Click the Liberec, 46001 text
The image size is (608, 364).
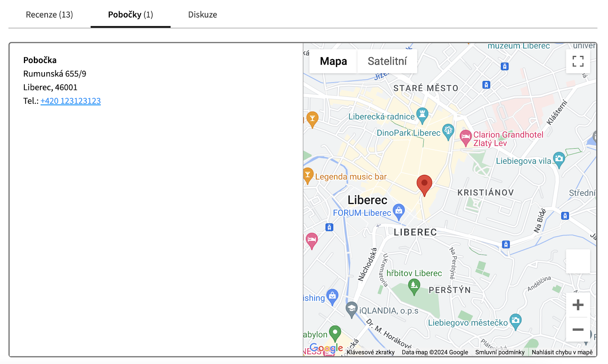50,87
